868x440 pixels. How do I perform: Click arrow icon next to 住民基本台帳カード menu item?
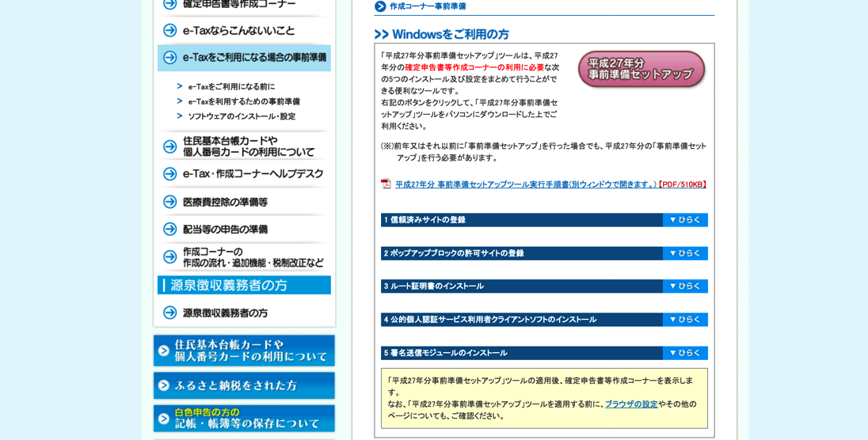170,146
